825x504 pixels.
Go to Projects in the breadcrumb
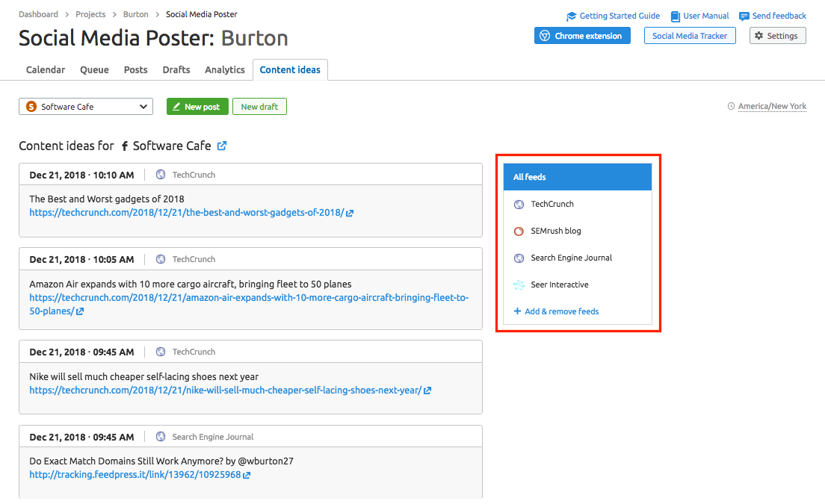90,14
